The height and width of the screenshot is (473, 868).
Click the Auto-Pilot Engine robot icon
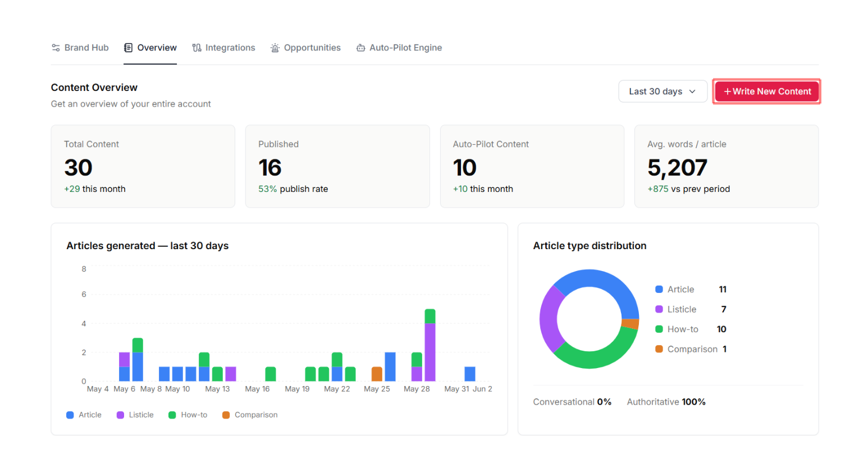point(360,48)
